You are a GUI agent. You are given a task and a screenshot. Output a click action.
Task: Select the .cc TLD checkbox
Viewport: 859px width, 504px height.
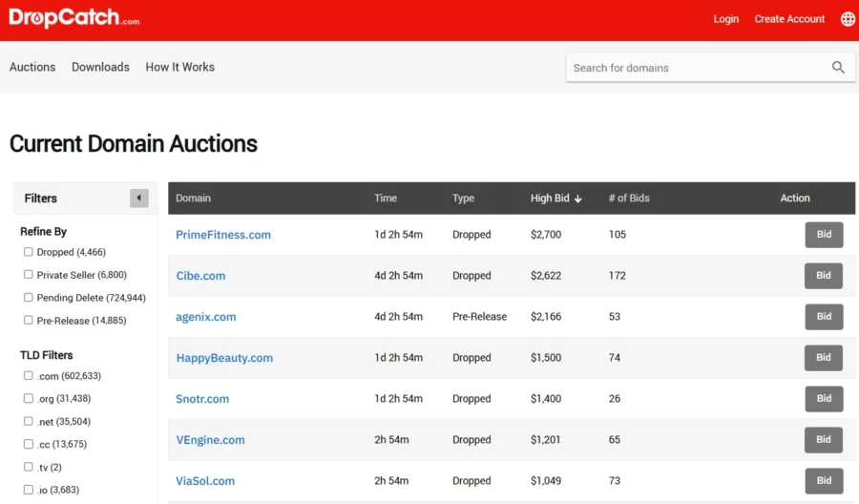[x=28, y=444]
